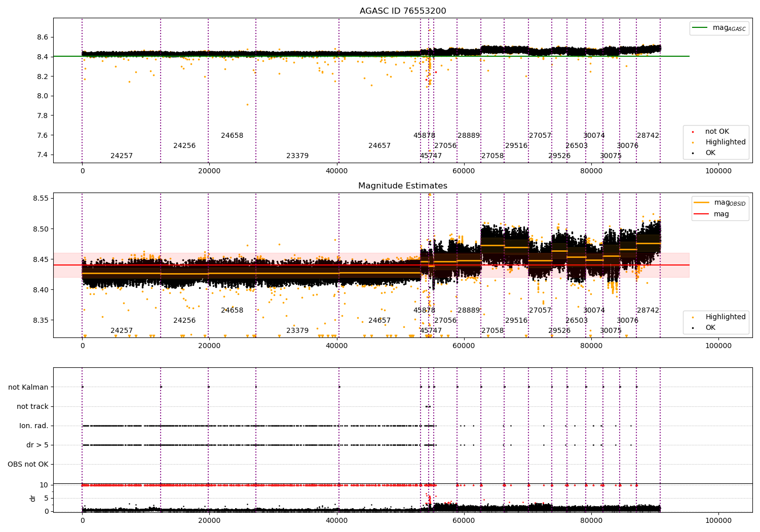760x532 pixels.
Task: Click the 'AGASC ID 76553200' plot title
Action: (x=403, y=11)
